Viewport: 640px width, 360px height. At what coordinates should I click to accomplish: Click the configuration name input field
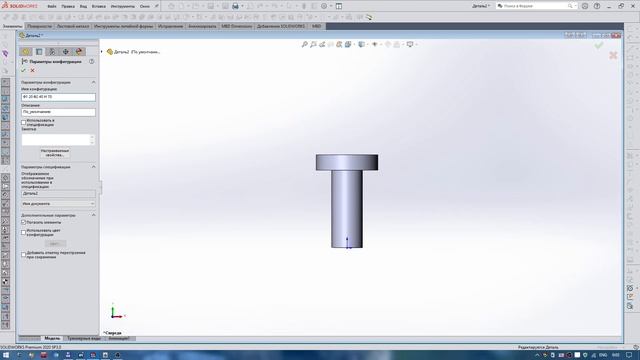[58, 97]
